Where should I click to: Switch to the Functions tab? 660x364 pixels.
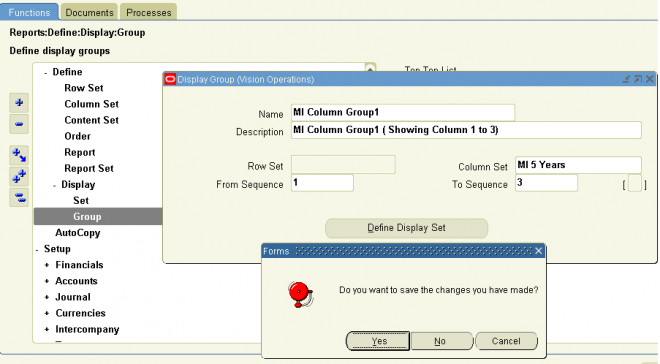pyautogui.click(x=29, y=12)
